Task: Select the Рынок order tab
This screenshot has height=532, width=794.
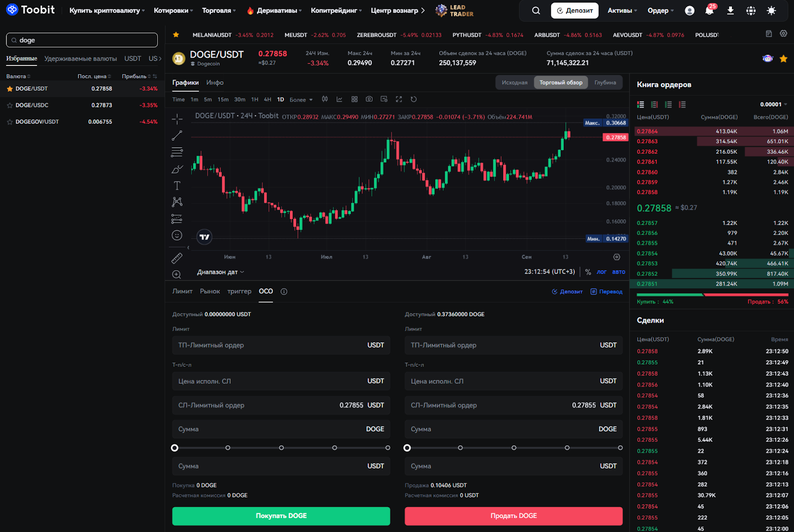Action: click(x=210, y=291)
